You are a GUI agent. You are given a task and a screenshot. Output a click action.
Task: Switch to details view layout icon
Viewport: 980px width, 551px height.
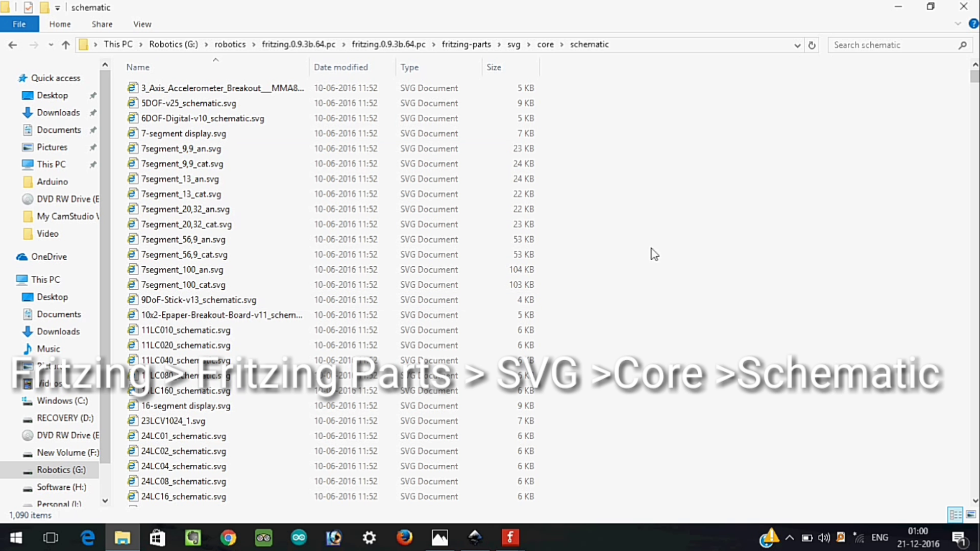[955, 515]
